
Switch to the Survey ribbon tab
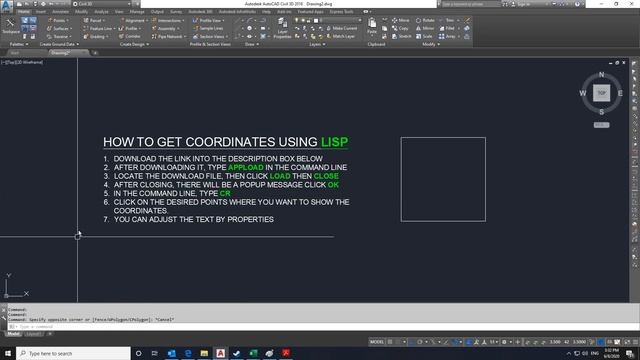(x=176, y=11)
